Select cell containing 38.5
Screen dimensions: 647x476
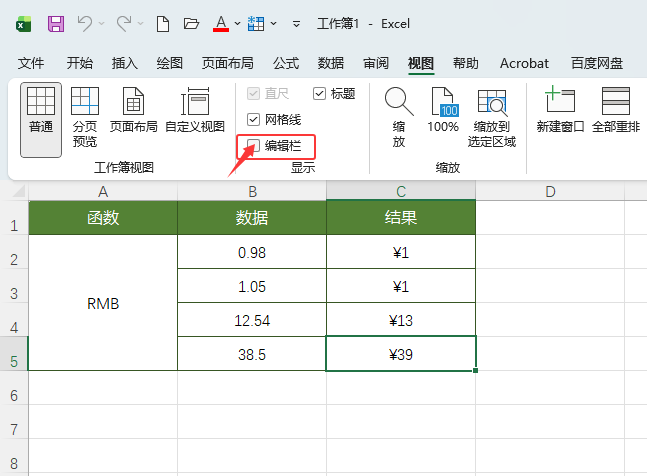point(252,354)
